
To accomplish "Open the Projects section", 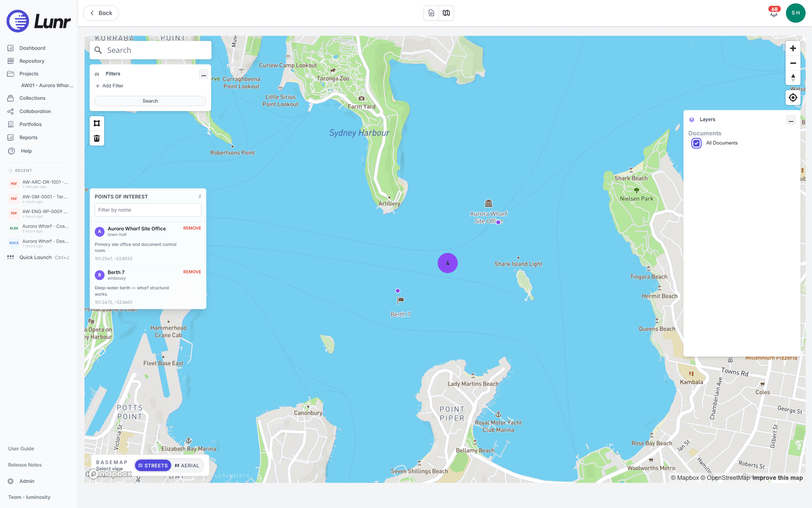I will click(29, 74).
